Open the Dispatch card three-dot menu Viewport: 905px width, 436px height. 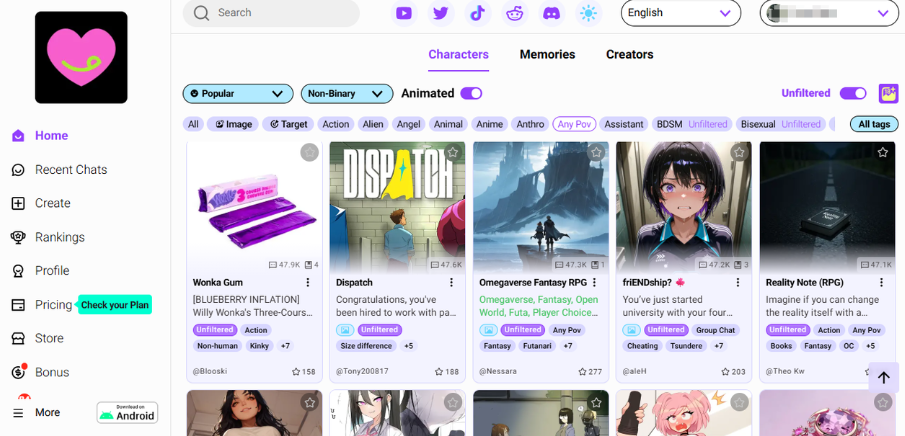(x=451, y=282)
